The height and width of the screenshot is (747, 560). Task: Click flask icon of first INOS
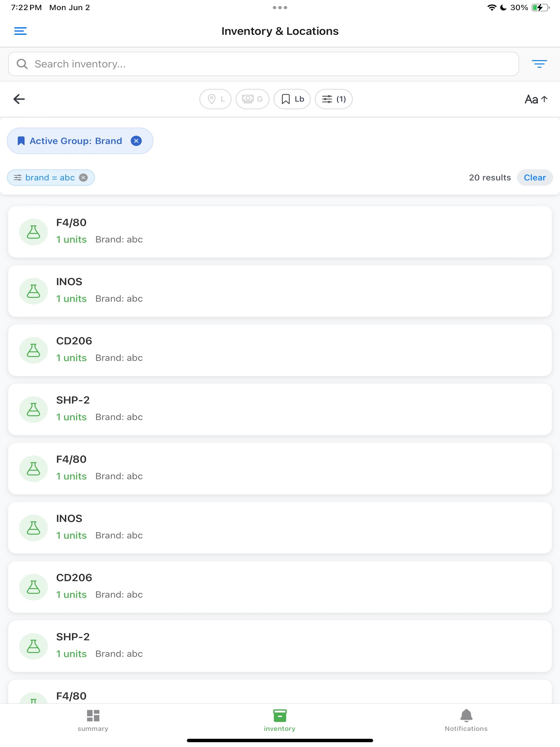point(33,291)
